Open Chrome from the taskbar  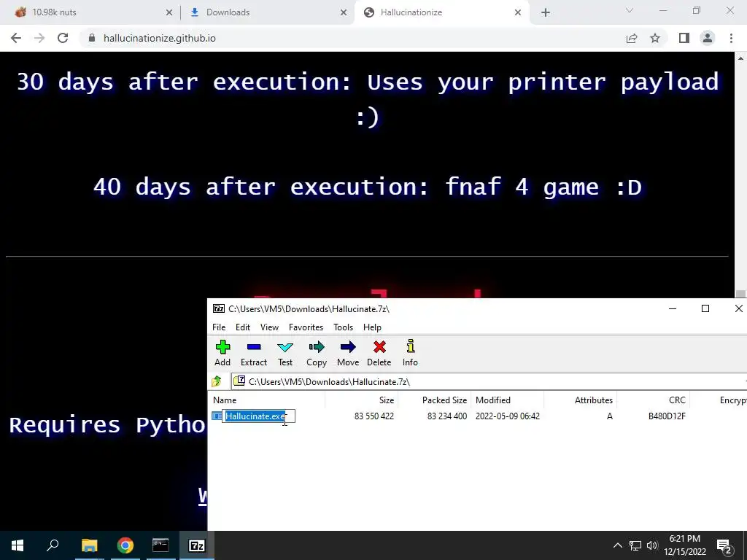coord(125,545)
